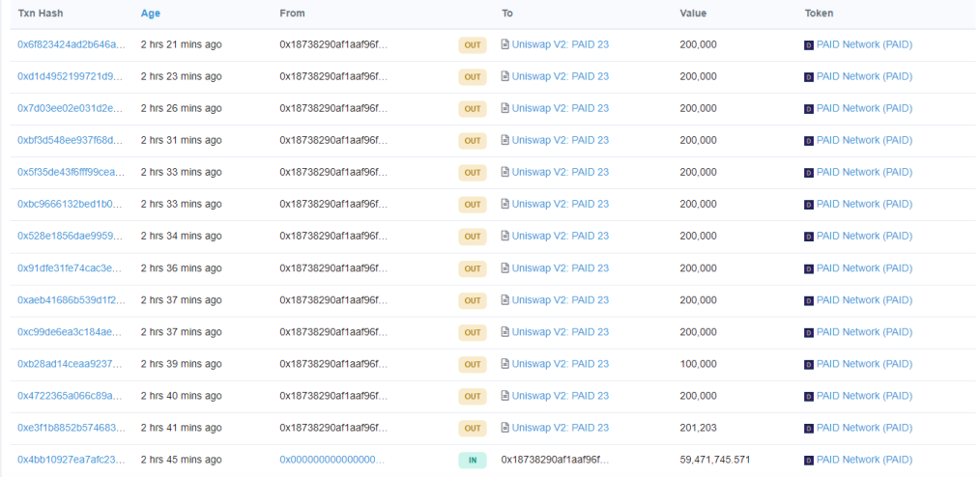Open transaction 0xaeb41686b539d1f2

tap(72, 299)
